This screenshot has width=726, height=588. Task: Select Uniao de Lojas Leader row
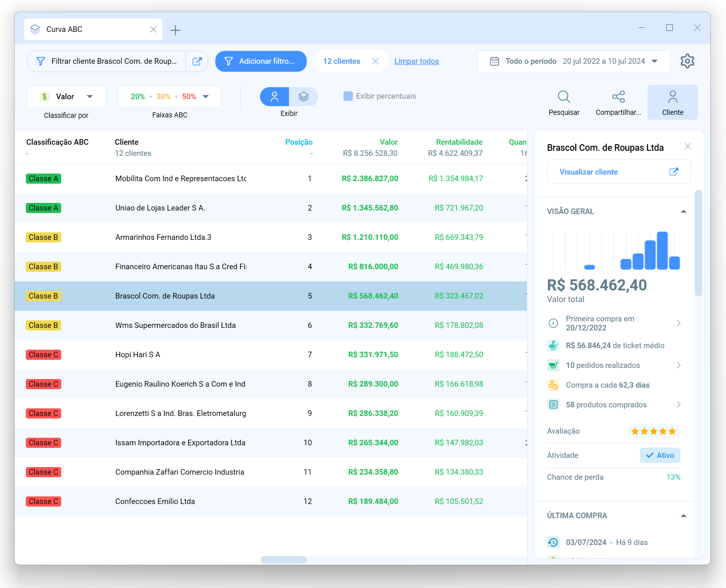(271, 208)
